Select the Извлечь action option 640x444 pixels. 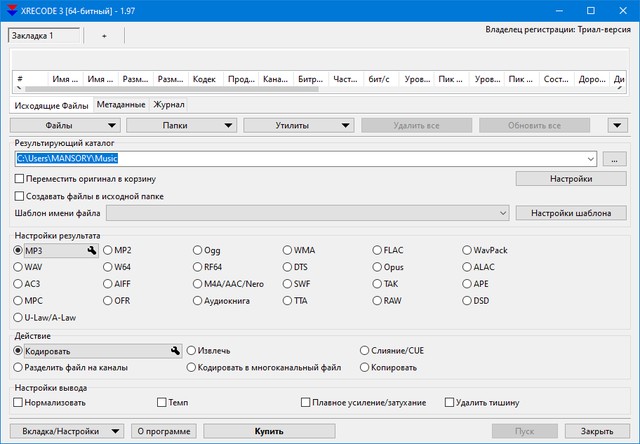(x=192, y=351)
